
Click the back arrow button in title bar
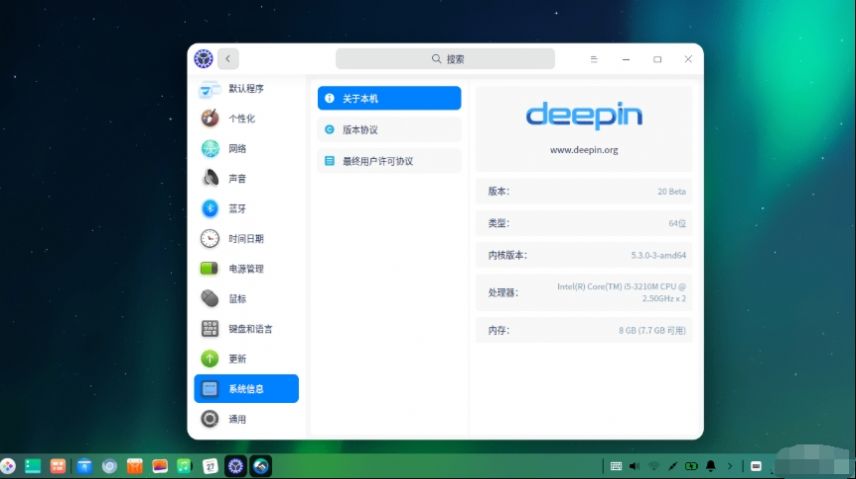click(228, 59)
